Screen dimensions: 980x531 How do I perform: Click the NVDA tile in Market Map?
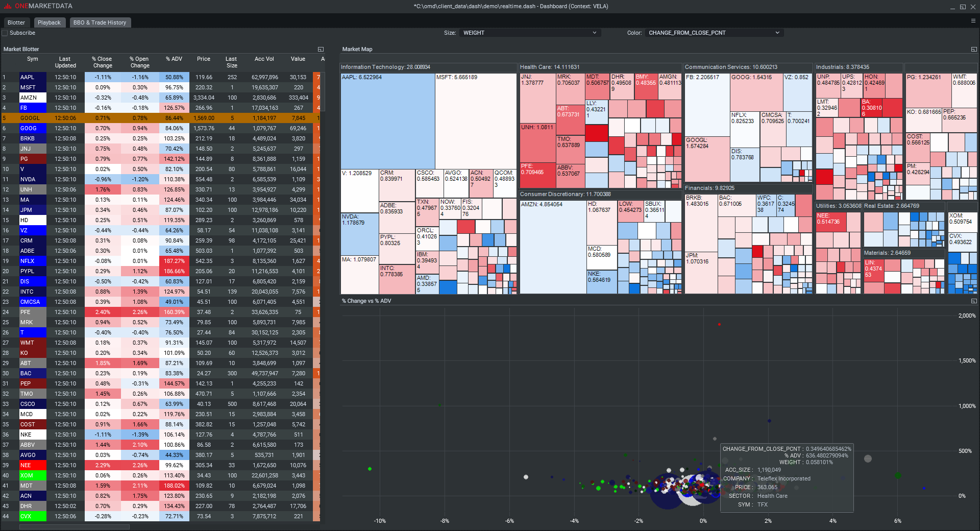359,234
